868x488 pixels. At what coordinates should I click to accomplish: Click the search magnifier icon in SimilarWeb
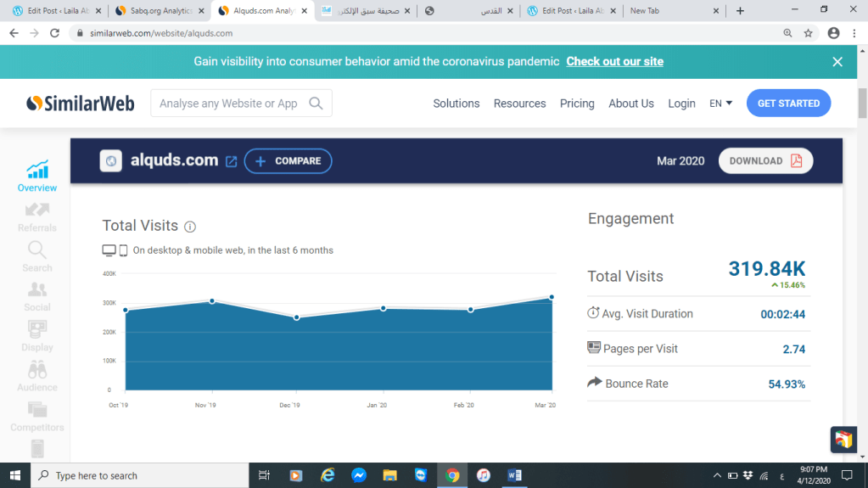[316, 104]
